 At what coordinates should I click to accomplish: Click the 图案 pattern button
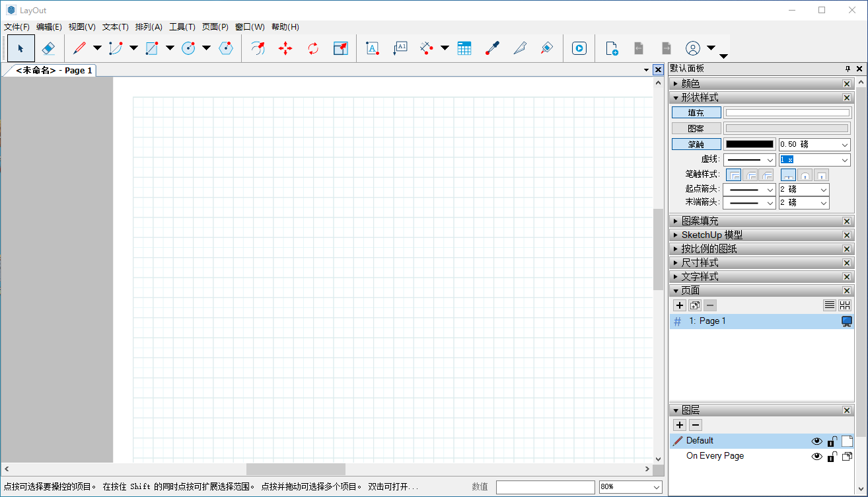696,128
